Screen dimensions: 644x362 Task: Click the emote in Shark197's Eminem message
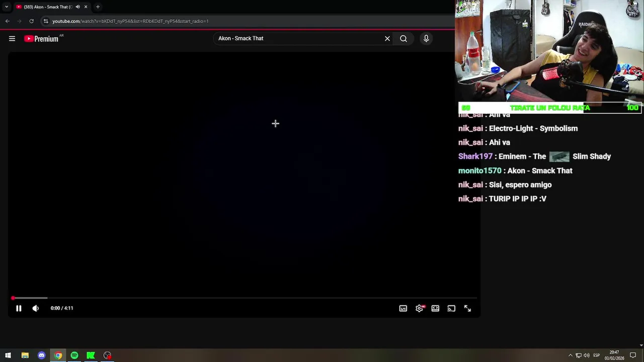pos(559,157)
